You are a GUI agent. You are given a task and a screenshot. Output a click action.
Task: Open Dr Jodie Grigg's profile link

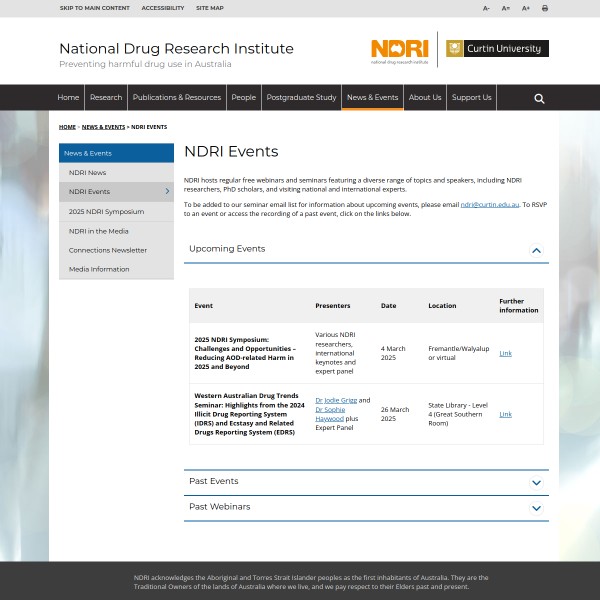pyautogui.click(x=335, y=400)
